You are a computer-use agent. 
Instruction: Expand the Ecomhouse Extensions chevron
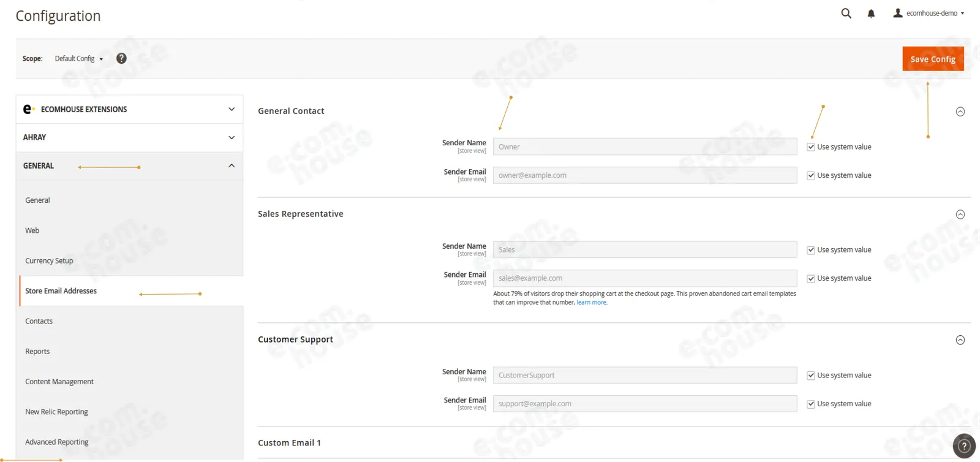[x=232, y=109]
